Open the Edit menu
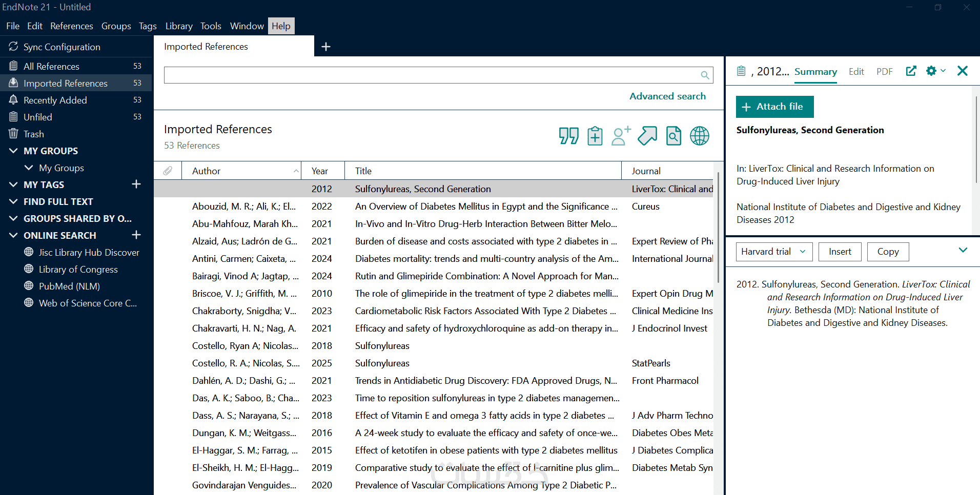980x495 pixels. [x=35, y=26]
